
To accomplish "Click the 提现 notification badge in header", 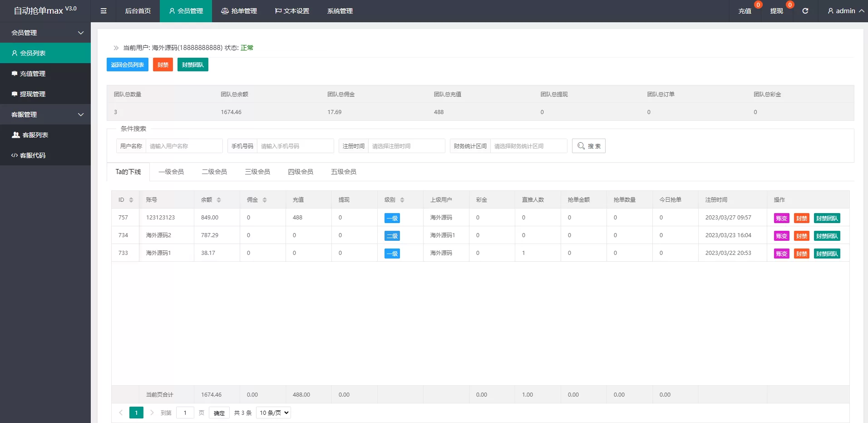I will (789, 5).
